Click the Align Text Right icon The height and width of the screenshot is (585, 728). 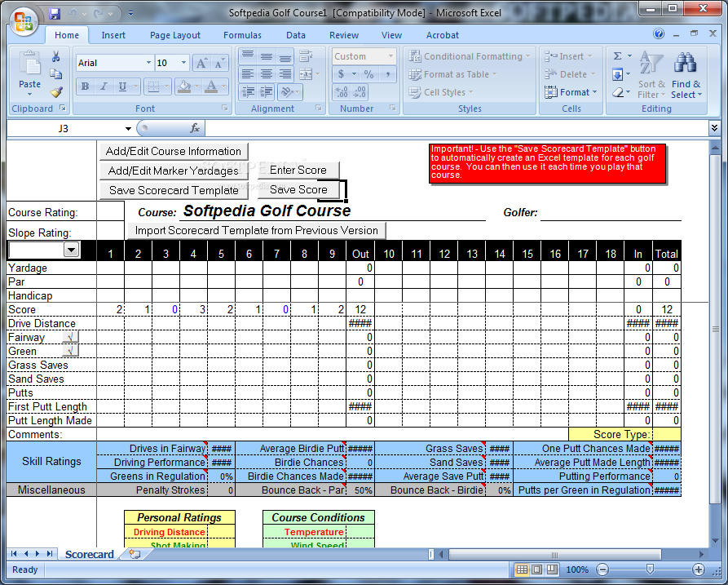tap(285, 73)
